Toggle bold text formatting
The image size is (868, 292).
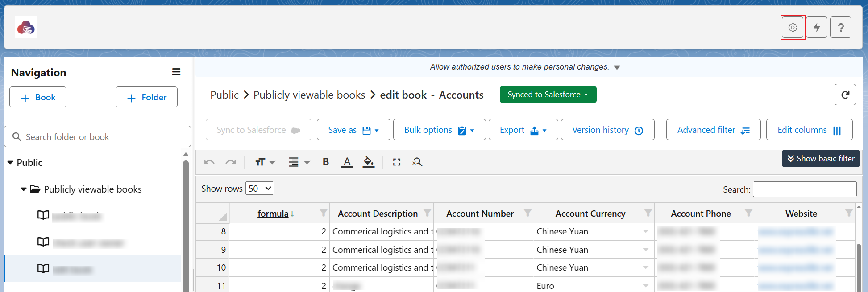(326, 162)
